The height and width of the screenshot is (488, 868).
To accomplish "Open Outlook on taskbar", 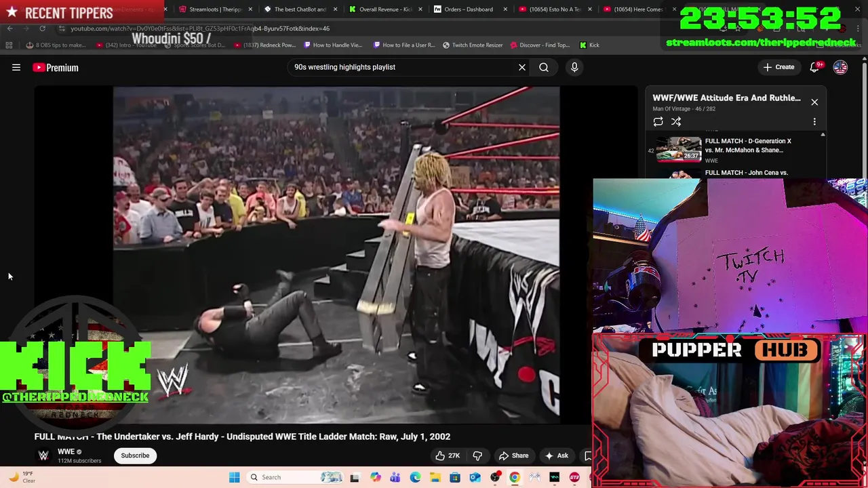I will pos(475,477).
